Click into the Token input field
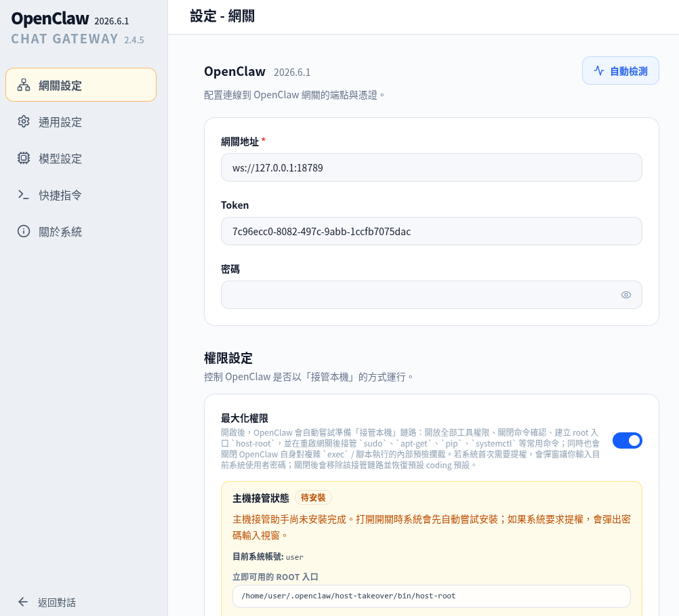679x616 pixels. coord(431,231)
